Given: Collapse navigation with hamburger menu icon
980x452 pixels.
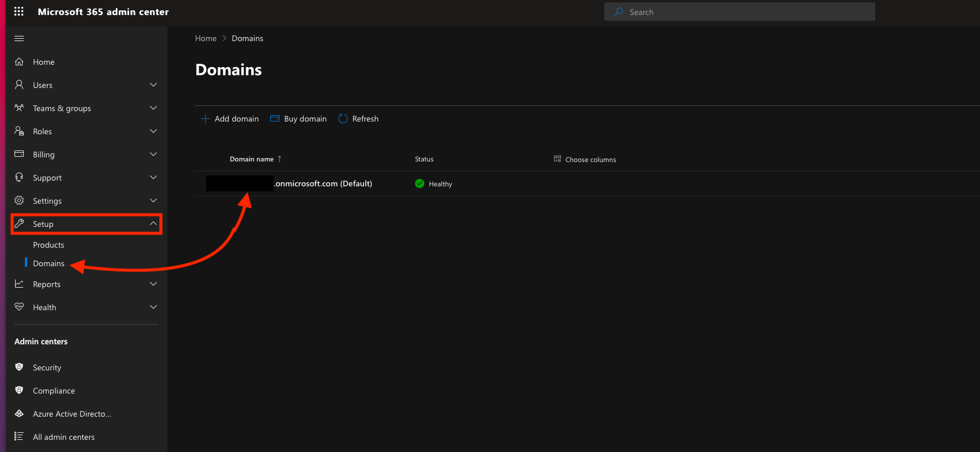Looking at the screenshot, I should 19,39.
